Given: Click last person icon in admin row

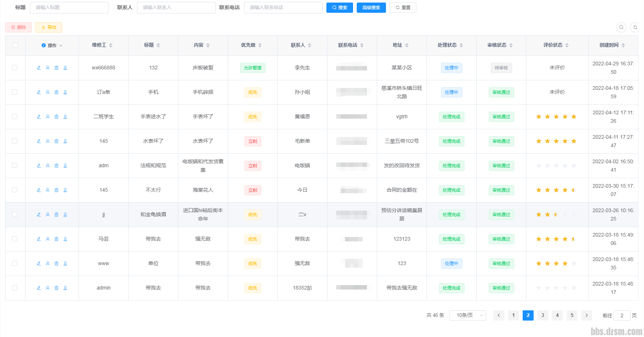Looking at the screenshot, I should click(x=65, y=288).
